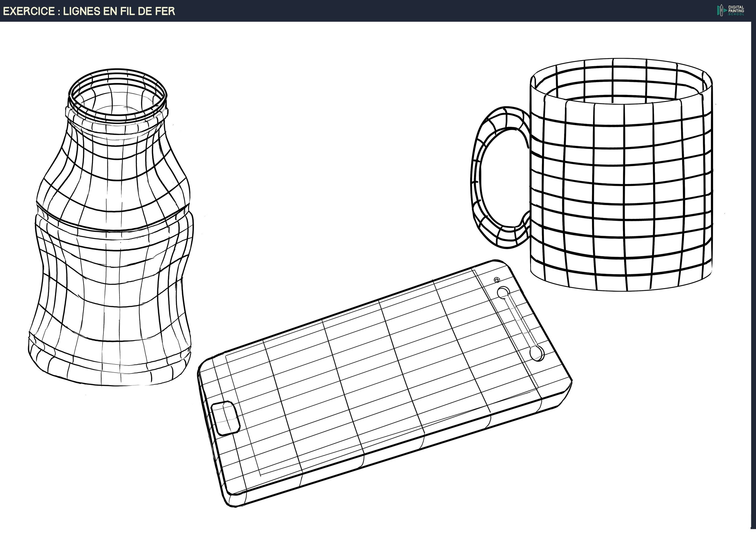Click the words 'FIL DE FER' in the header
Viewport: 756px width, 534px height.
[x=148, y=11]
